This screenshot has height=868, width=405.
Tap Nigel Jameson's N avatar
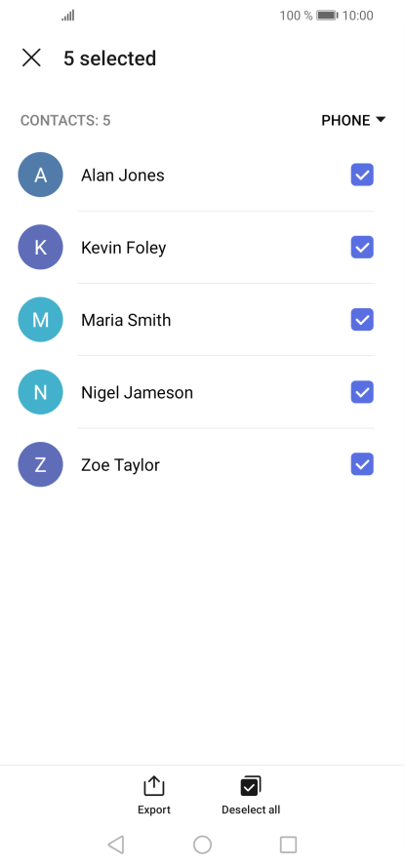(x=40, y=392)
